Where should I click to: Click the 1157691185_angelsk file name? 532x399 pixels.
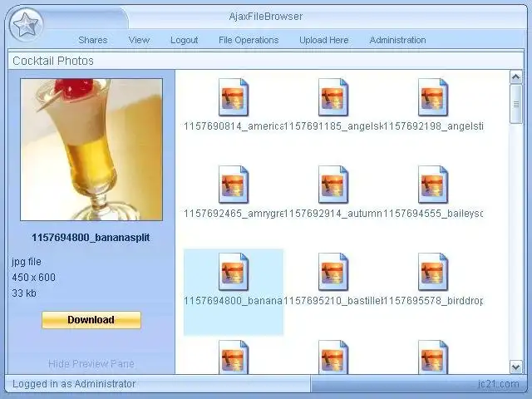(333, 126)
